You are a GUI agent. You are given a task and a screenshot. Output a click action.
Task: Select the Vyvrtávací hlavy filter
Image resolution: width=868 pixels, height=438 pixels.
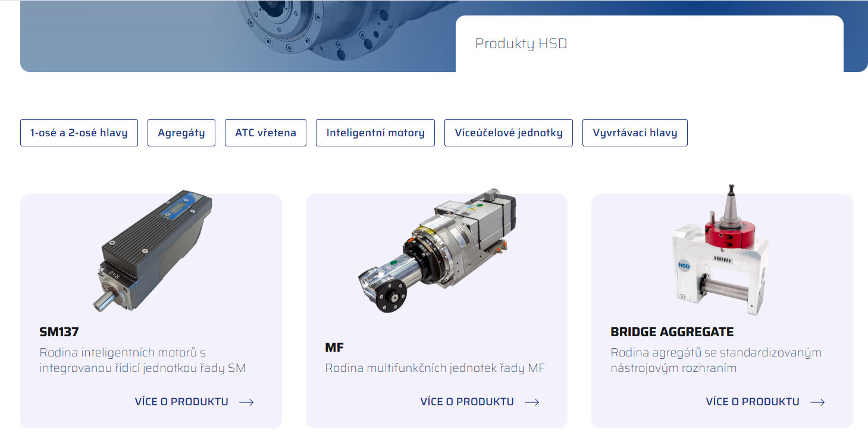click(x=635, y=133)
